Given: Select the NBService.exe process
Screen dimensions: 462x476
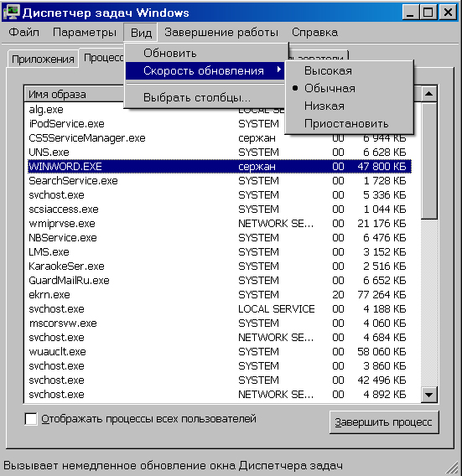Looking at the screenshot, I should point(220,238).
